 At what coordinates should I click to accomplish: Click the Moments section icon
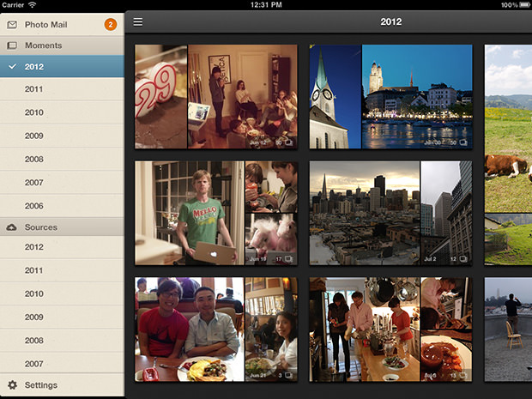coord(12,45)
